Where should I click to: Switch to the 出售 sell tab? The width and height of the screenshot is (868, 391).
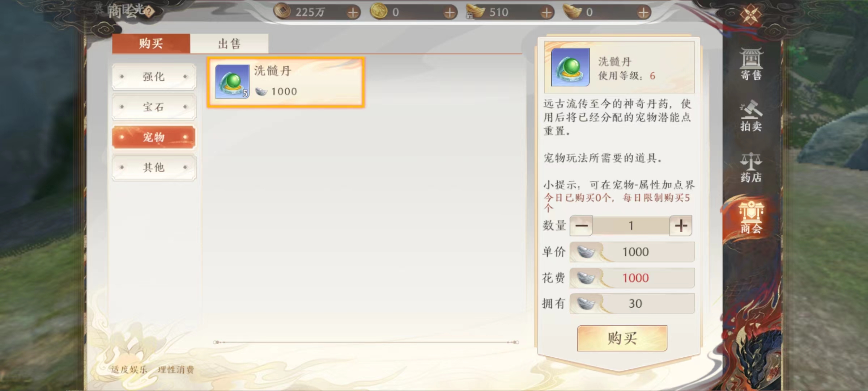[229, 43]
